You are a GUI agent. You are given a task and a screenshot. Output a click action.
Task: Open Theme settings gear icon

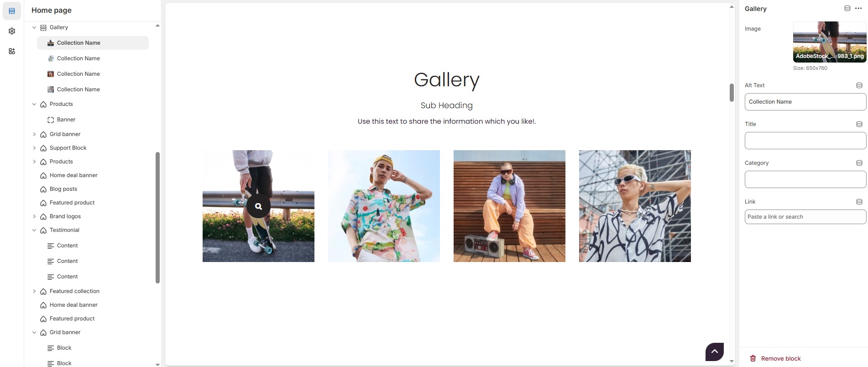pyautogui.click(x=12, y=31)
